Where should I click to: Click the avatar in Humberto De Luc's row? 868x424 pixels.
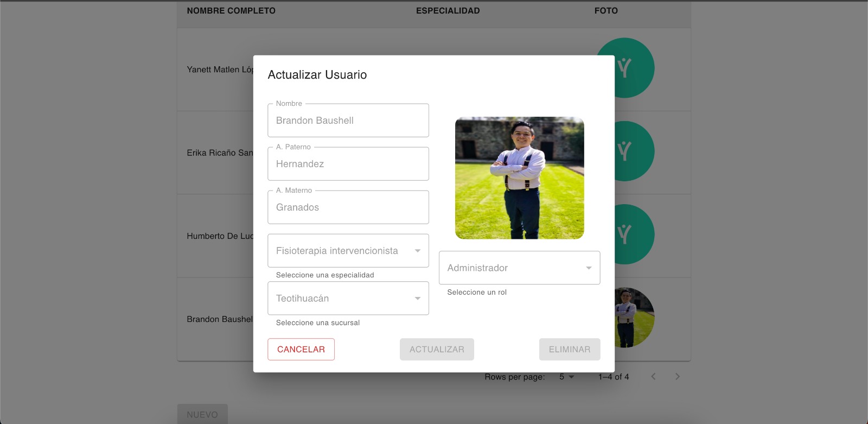[x=634, y=234]
